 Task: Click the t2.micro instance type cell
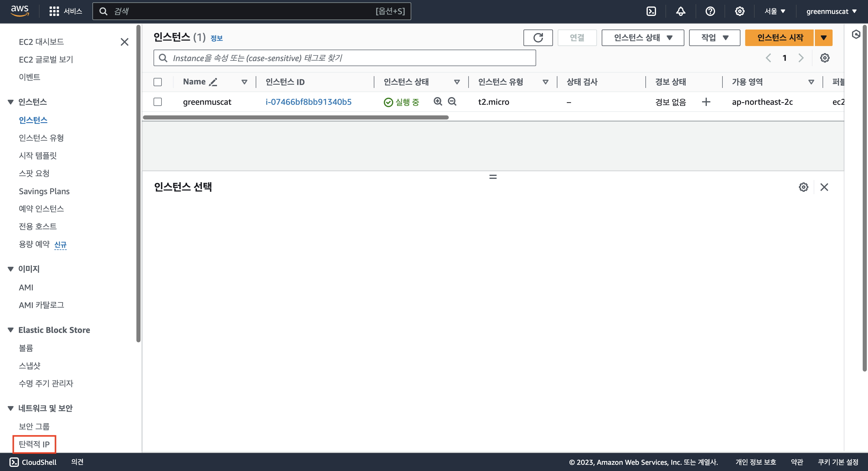pos(493,102)
